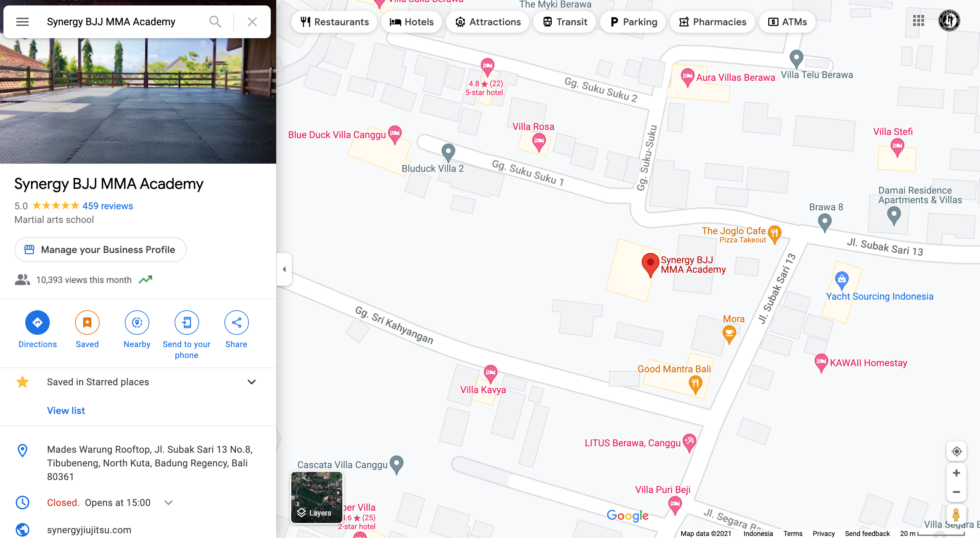This screenshot has width=980, height=538.
Task: Select the Pharmacies category chip
Action: click(713, 22)
